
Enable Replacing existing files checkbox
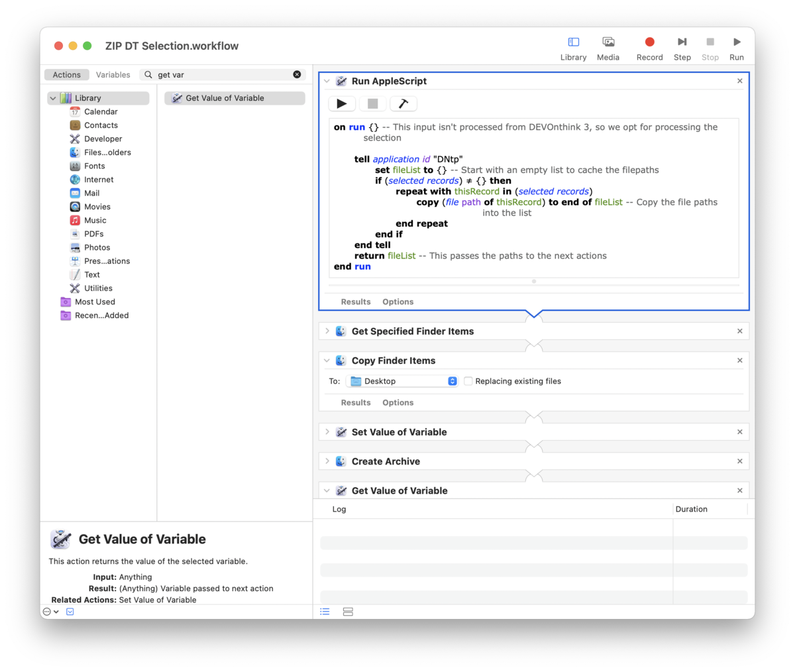[468, 381]
